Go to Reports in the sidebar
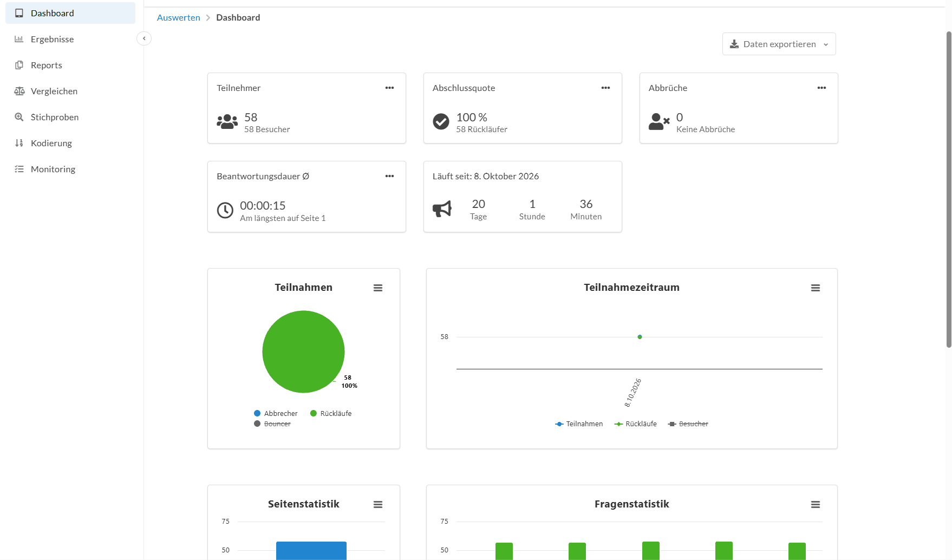The image size is (952, 560). click(x=70, y=65)
